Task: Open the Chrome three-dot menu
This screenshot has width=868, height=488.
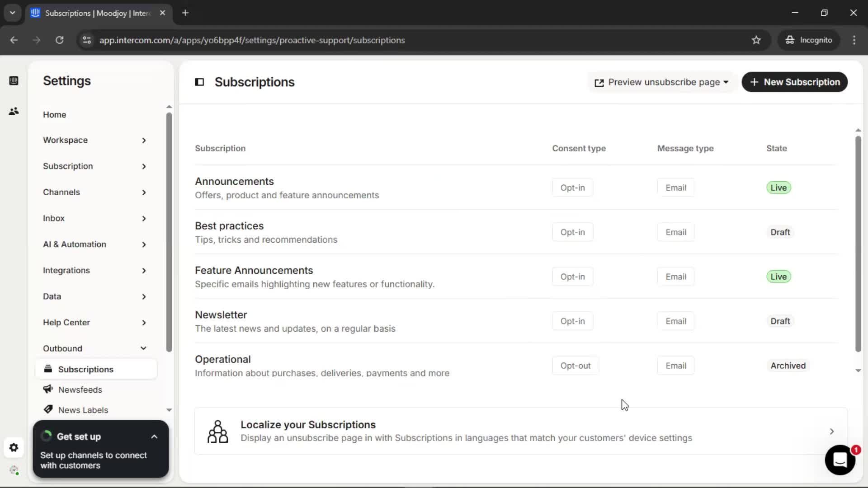Action: click(854, 40)
